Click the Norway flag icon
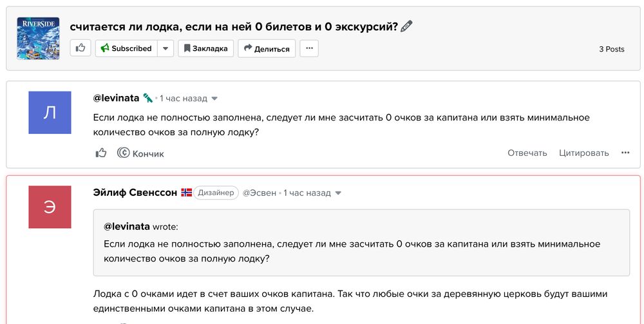This screenshot has width=644, height=324. pyautogui.click(x=187, y=192)
